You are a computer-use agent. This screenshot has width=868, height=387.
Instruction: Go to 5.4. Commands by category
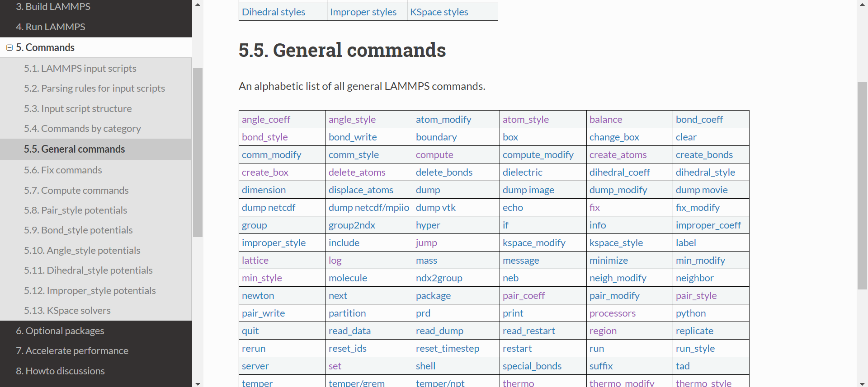click(x=82, y=128)
